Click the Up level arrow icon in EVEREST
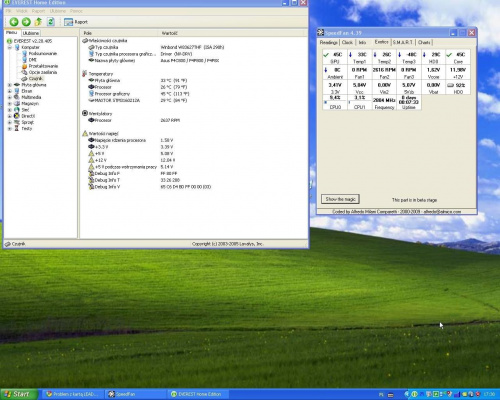This screenshot has height=400, width=500. (x=38, y=22)
